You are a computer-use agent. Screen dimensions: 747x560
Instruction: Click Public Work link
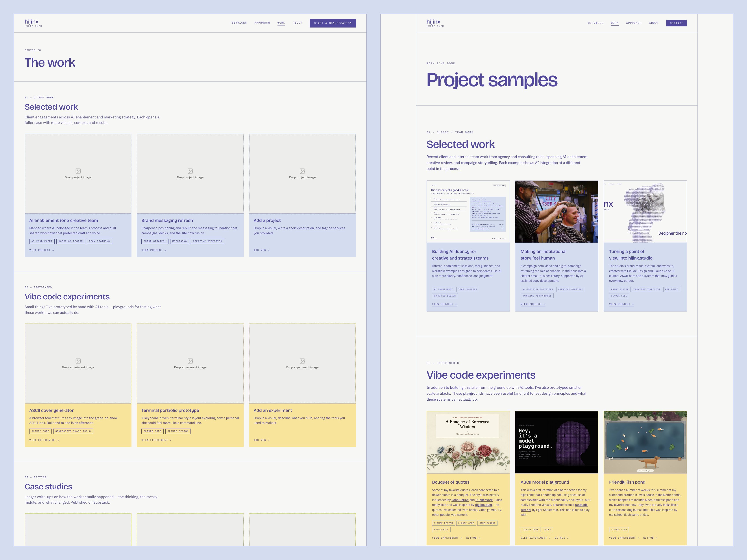(484, 500)
